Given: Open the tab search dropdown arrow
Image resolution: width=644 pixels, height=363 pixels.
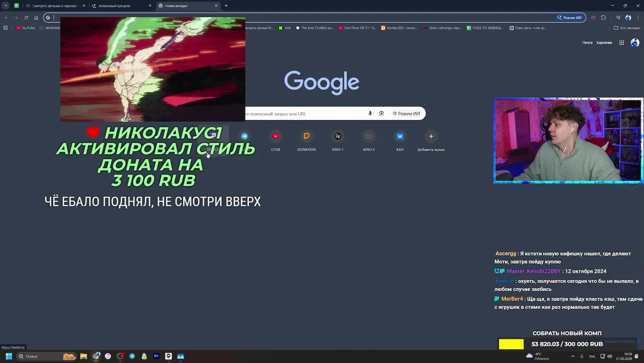Looking at the screenshot, I should coord(6,6).
